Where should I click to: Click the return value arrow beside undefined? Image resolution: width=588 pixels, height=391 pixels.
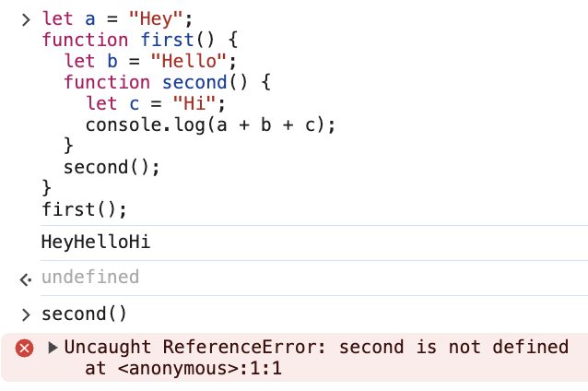click(x=26, y=278)
